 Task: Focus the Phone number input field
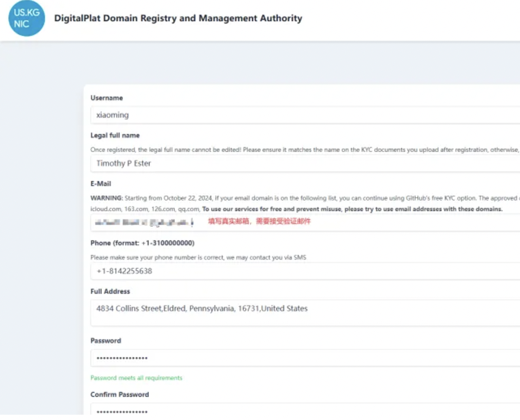click(x=305, y=271)
